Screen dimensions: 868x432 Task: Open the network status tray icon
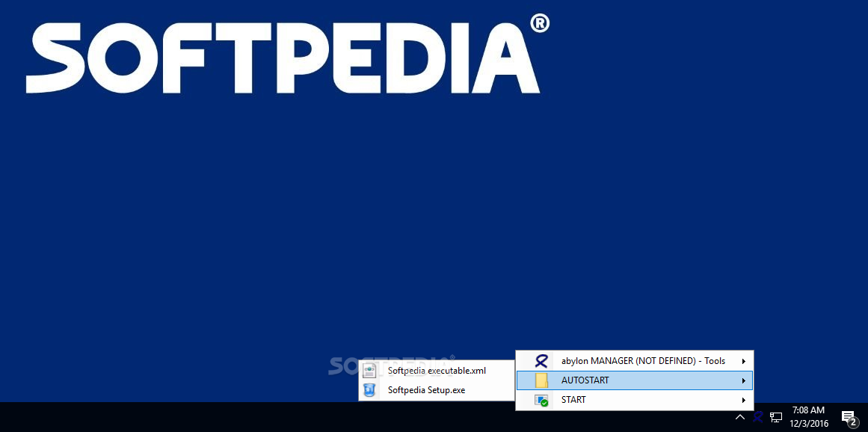coord(776,417)
